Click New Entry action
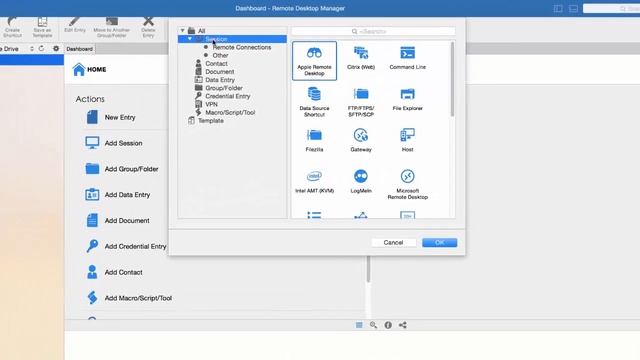Screen dimensions: 640x360 tap(120, 118)
